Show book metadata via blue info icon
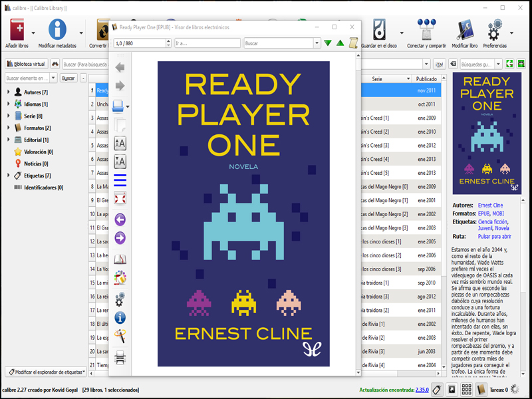The width and height of the screenshot is (532, 399). point(120,318)
